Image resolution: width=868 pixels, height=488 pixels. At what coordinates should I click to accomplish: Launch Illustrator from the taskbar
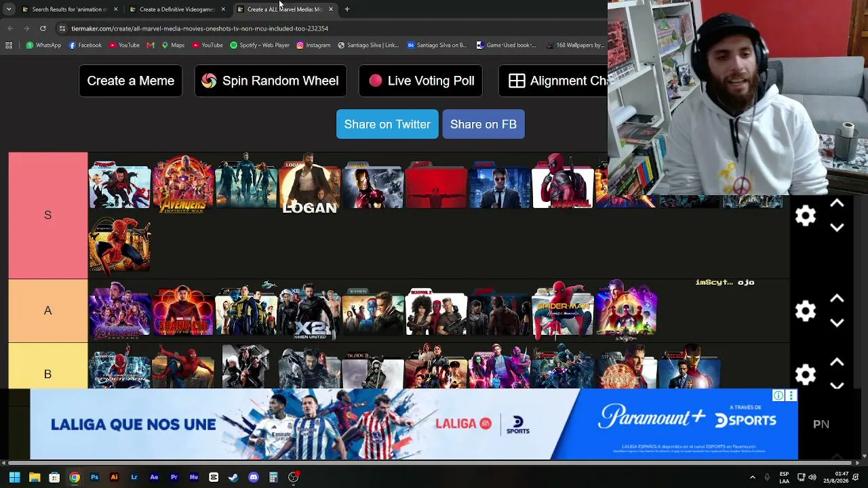(x=114, y=477)
